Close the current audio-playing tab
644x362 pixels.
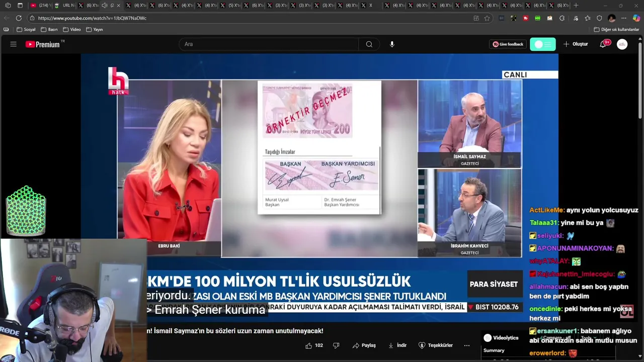[119, 6]
